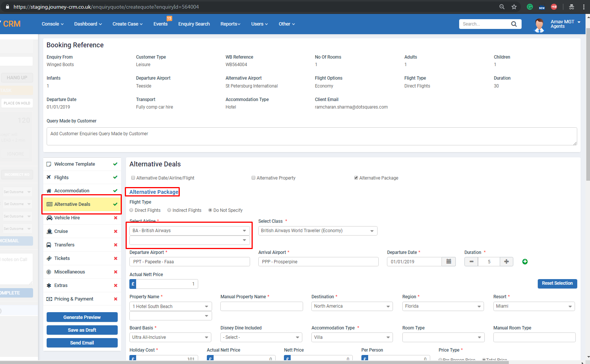The image size is (590, 364).
Task: Select the Direct Flights radio button
Action: (132, 210)
